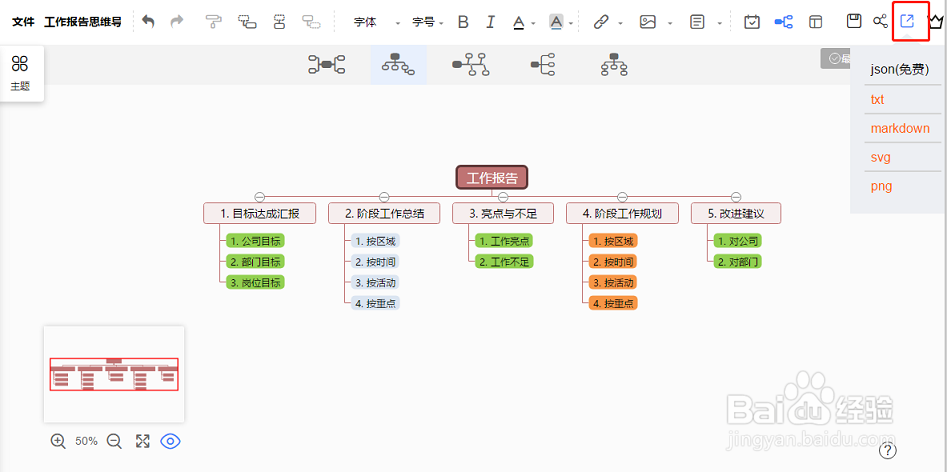This screenshot has width=947, height=472.
Task: Collapse the 阶段工作总结 branch
Action: [x=384, y=197]
